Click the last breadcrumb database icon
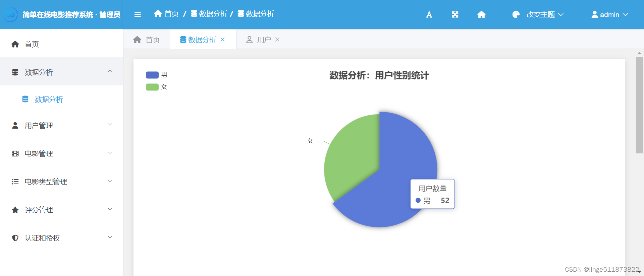644x276 pixels. point(241,13)
